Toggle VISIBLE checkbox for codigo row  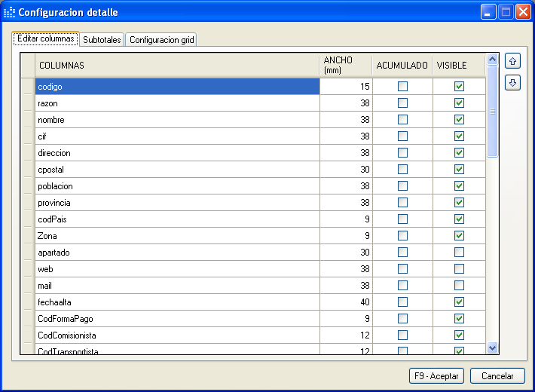coord(459,87)
